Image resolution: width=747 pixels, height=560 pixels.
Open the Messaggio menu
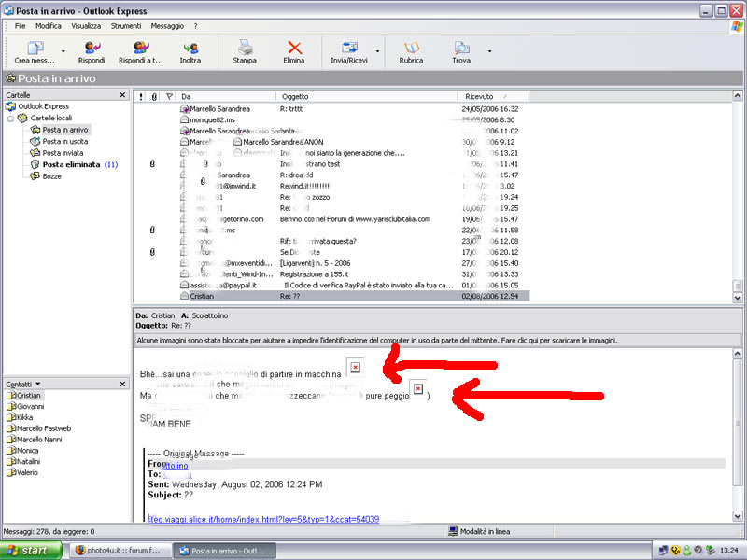pos(167,26)
